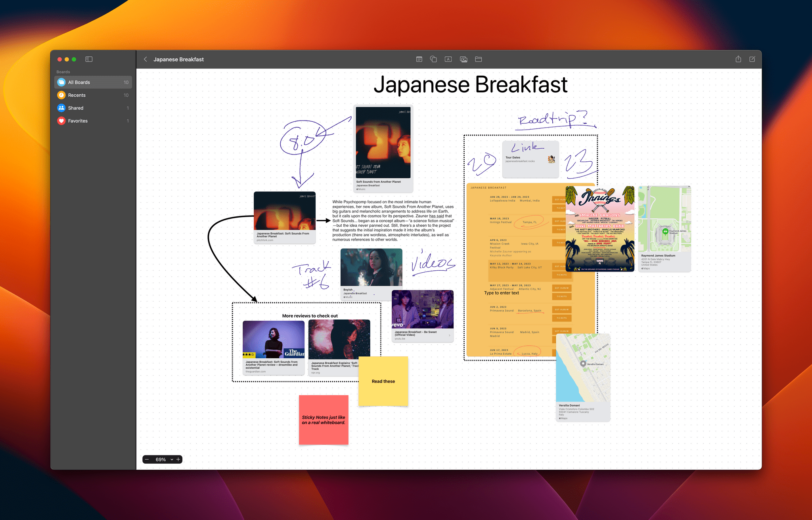Open Favorites in the sidebar
The height and width of the screenshot is (520, 812).
(x=93, y=121)
